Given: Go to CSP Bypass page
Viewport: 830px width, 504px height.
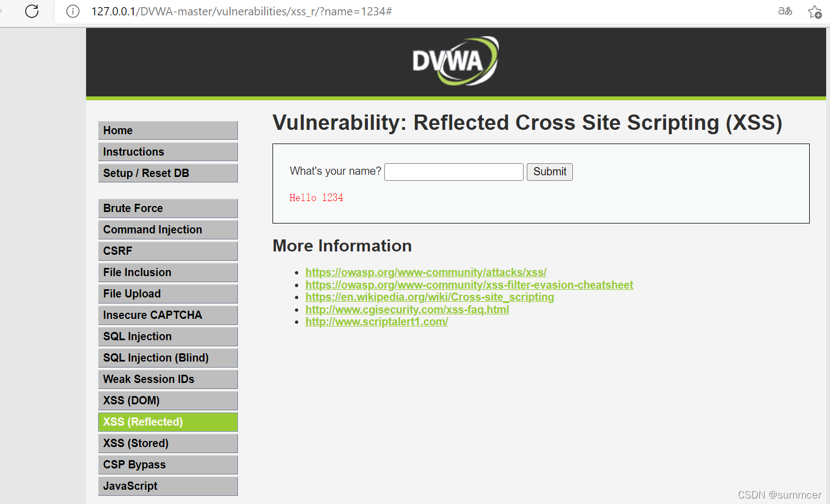Looking at the screenshot, I should pyautogui.click(x=168, y=465).
